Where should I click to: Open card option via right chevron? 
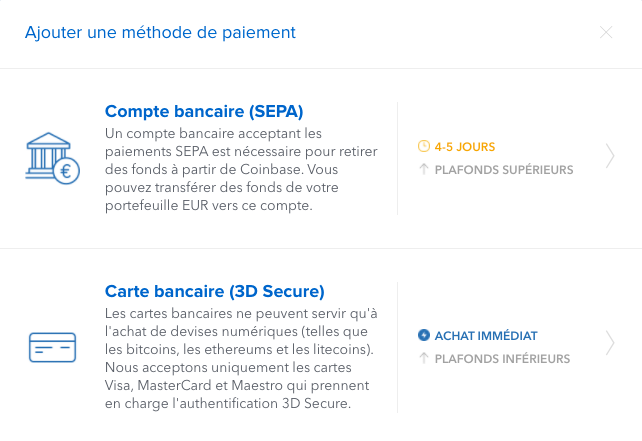click(610, 343)
